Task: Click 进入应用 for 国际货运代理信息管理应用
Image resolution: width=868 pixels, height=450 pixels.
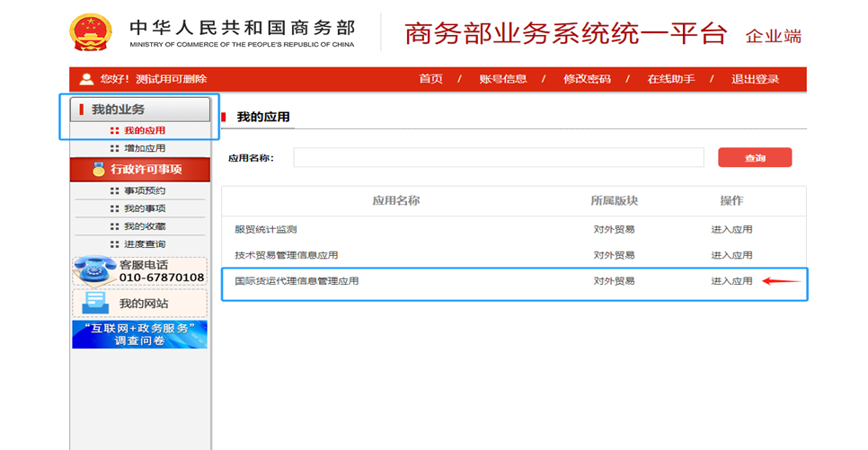Action: coord(731,281)
